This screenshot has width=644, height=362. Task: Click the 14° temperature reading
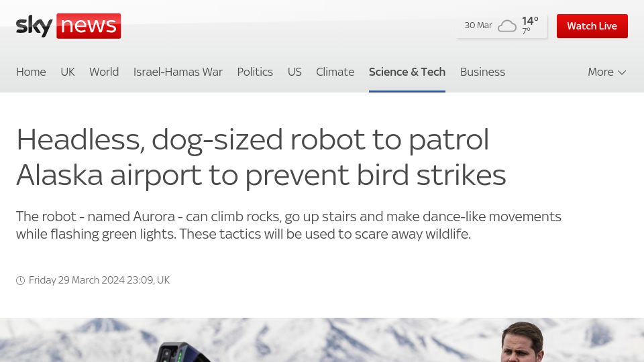tap(530, 21)
